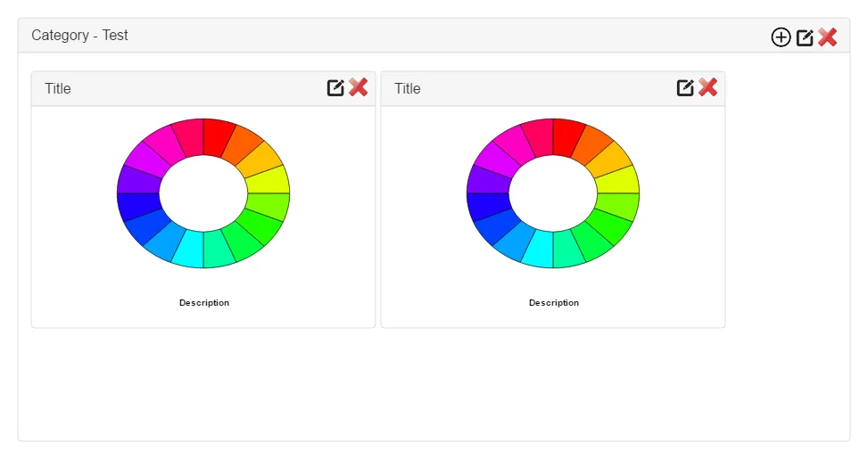Click the first card's Title heading

(58, 88)
